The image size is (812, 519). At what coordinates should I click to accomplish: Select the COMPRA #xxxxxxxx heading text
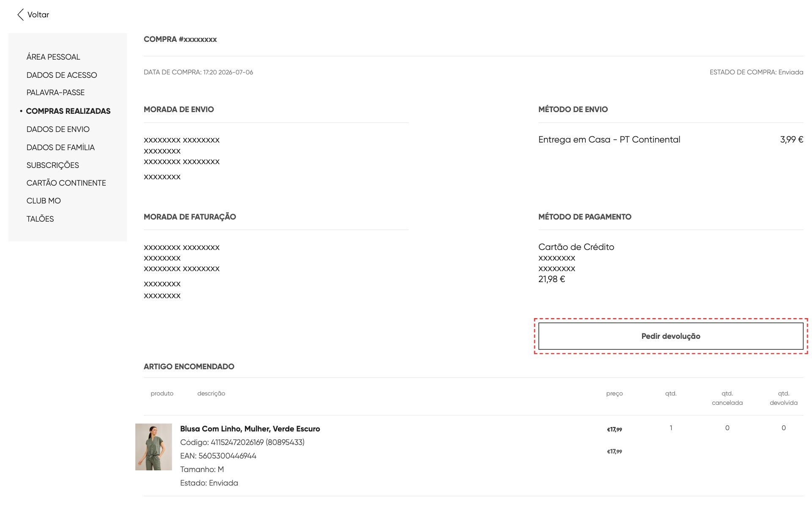coord(180,39)
